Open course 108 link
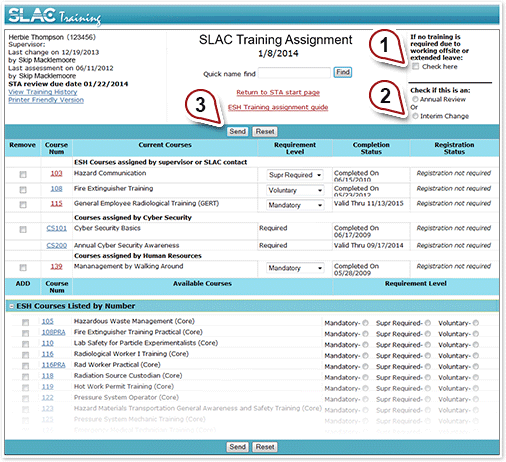This screenshot has width=506, height=462. [56, 188]
